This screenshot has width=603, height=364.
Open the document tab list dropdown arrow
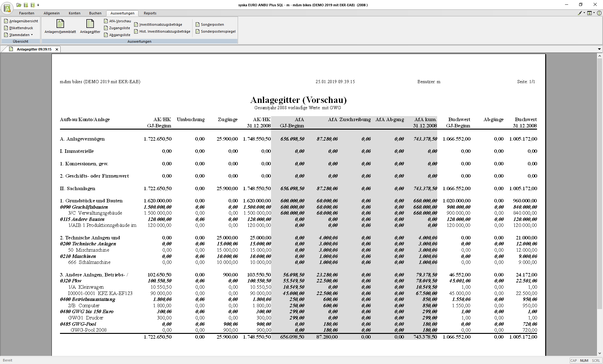point(599,49)
